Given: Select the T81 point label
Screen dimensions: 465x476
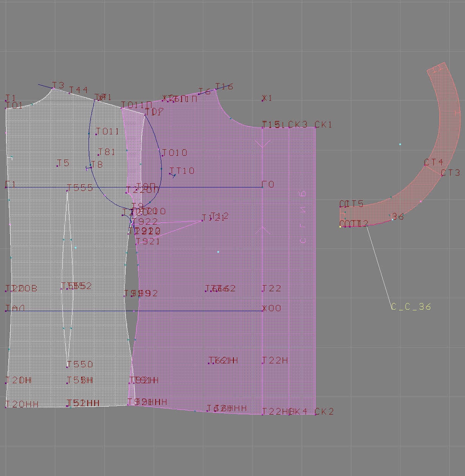Looking at the screenshot, I should coord(98,155).
